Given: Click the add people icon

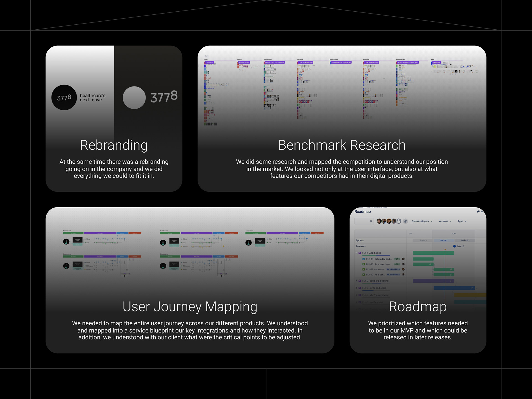Looking at the screenshot, I should coord(406,221).
